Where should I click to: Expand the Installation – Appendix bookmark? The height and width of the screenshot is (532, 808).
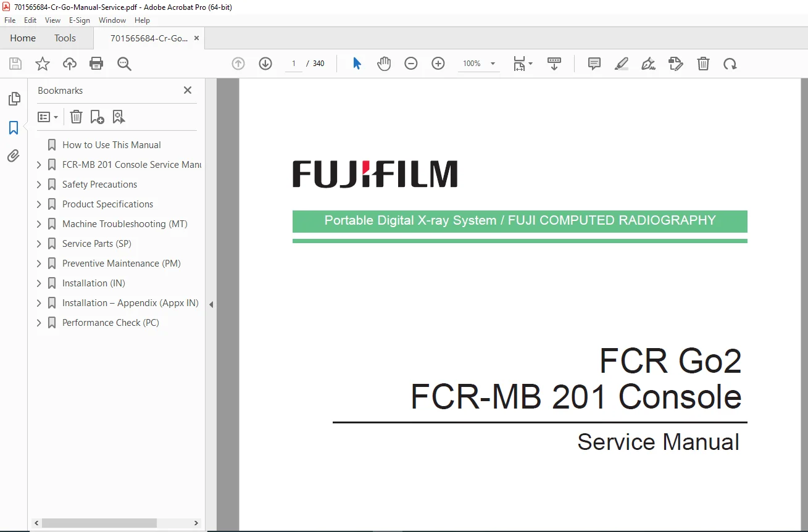click(39, 303)
